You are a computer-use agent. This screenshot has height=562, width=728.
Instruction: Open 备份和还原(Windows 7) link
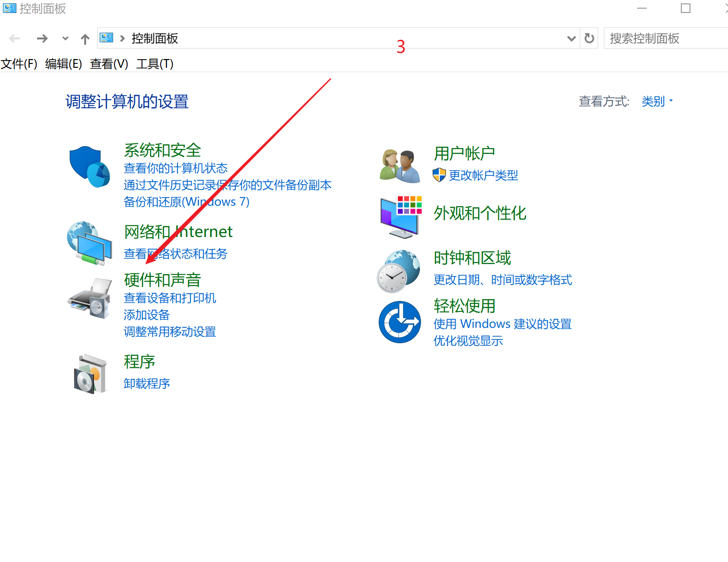[187, 202]
